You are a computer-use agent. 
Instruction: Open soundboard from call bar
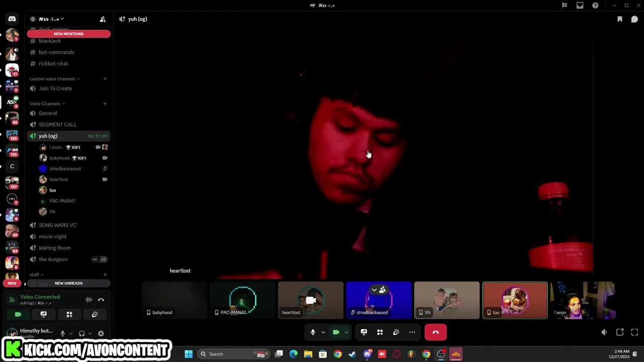[396, 332]
